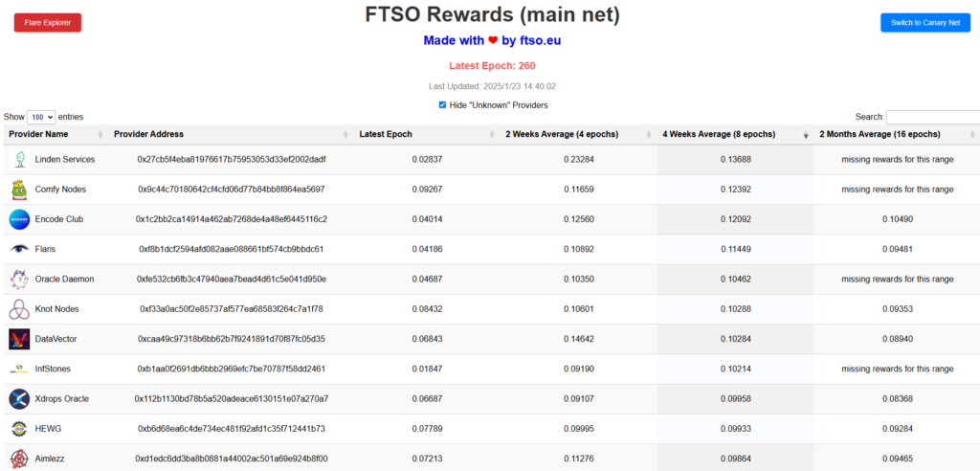Click Linden Services latest epoch value 0.02837
The image size is (980, 471).
tap(427, 160)
